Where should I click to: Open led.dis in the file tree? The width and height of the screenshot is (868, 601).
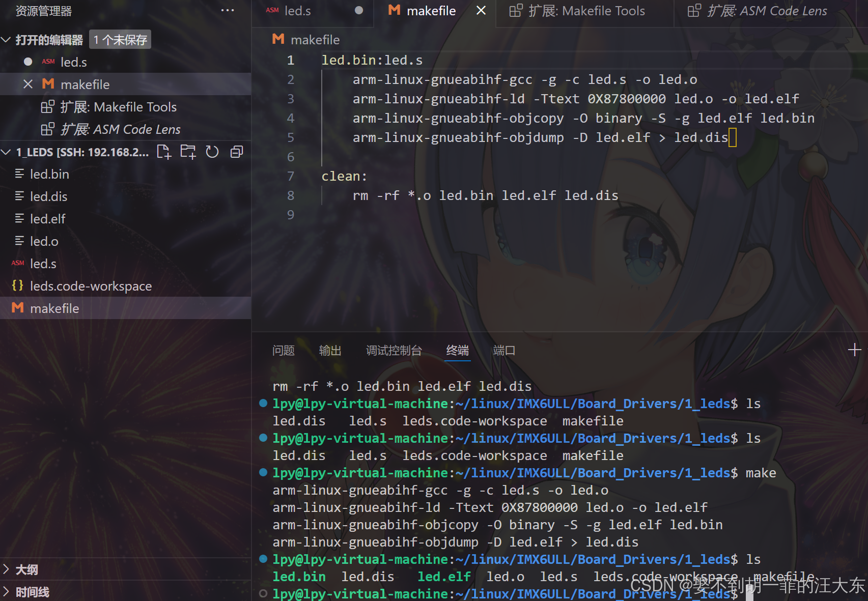point(126,196)
